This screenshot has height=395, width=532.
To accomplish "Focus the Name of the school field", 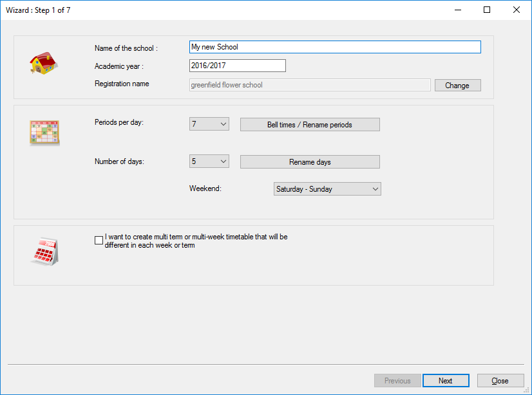I will click(335, 47).
